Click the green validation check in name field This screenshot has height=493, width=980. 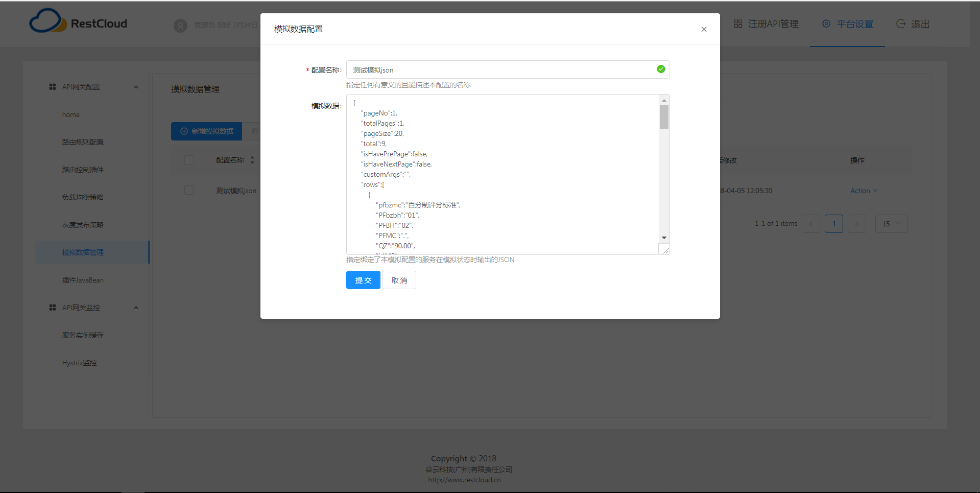[x=660, y=69]
